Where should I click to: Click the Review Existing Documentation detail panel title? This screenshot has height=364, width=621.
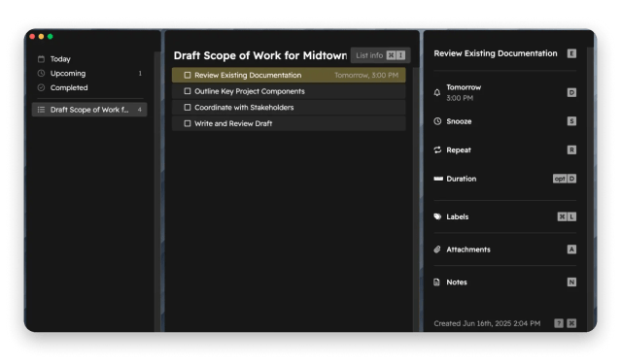(496, 53)
